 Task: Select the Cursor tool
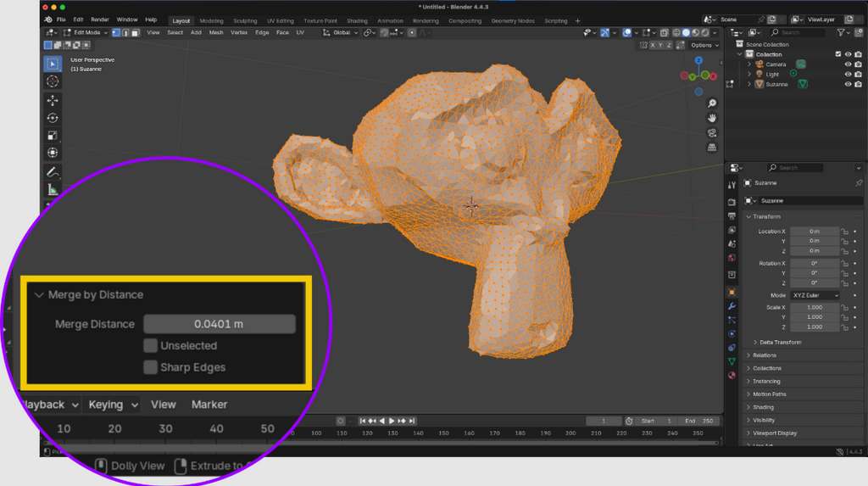click(x=53, y=81)
